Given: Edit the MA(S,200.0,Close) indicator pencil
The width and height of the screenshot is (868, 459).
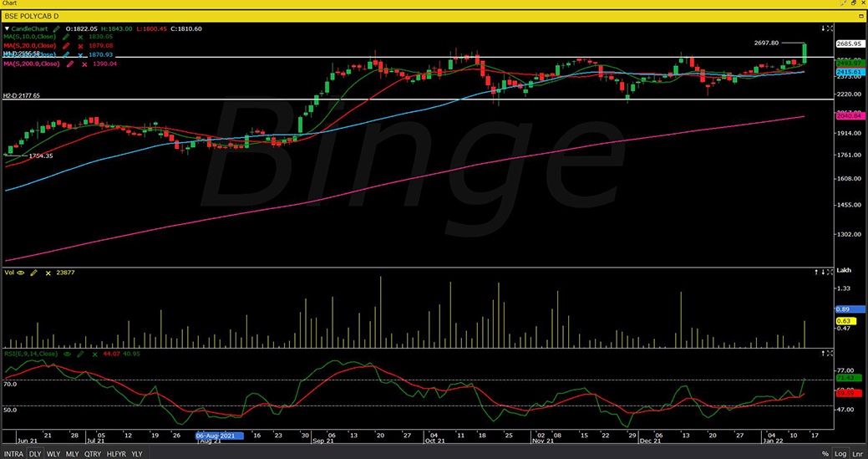Looking at the screenshot, I should tap(69, 64).
